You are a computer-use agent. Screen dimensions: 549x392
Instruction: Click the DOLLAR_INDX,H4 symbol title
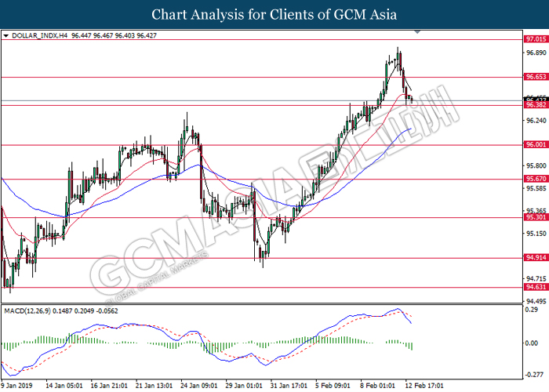pyautogui.click(x=39, y=36)
